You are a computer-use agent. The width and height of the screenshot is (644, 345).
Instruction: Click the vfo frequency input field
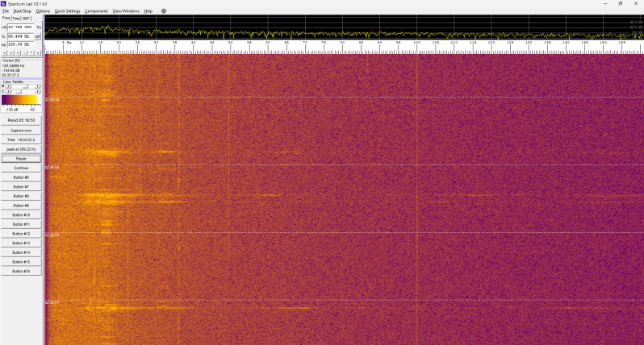pyautogui.click(x=20, y=27)
